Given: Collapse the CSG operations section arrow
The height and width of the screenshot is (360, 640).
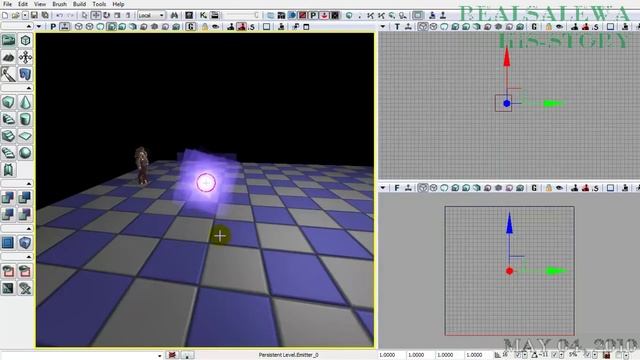Looking at the screenshot, I should (29, 184).
